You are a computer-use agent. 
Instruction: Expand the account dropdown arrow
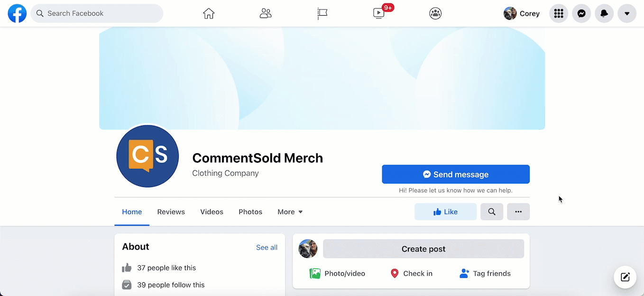click(627, 13)
